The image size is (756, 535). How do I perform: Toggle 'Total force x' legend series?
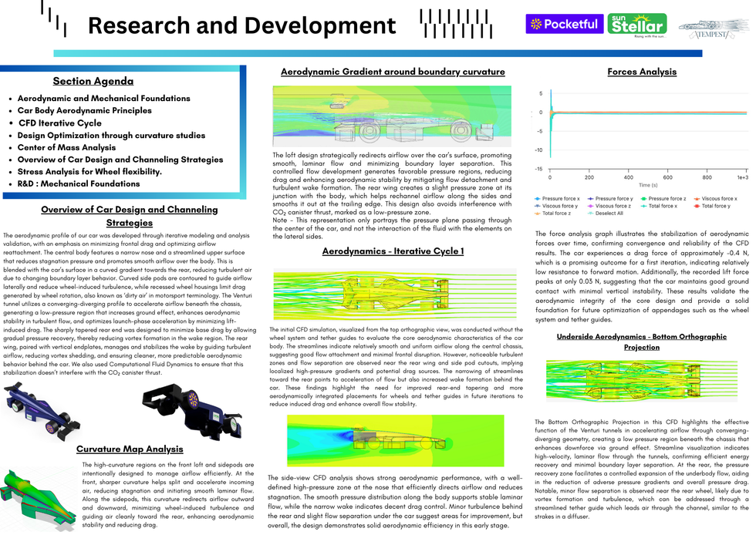[659, 206]
